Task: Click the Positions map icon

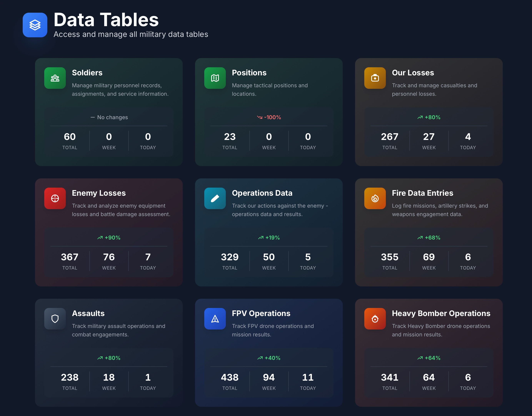Action: coord(215,78)
